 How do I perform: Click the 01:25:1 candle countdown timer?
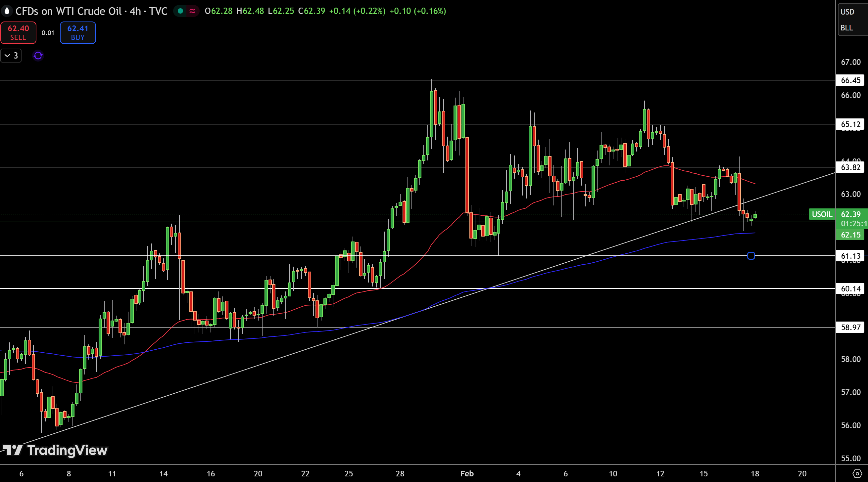(x=853, y=223)
